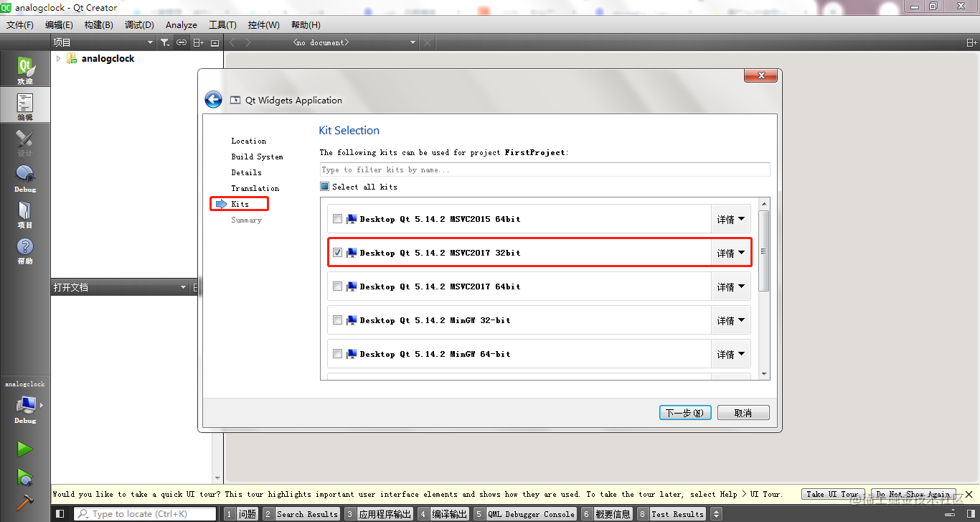980x522 pixels.
Task: Click Do Not Show Again button
Action: pos(913,494)
